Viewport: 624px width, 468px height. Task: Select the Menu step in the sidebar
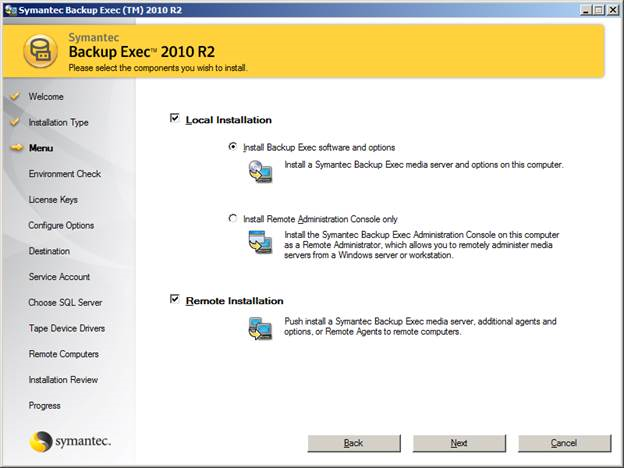pyautogui.click(x=41, y=148)
